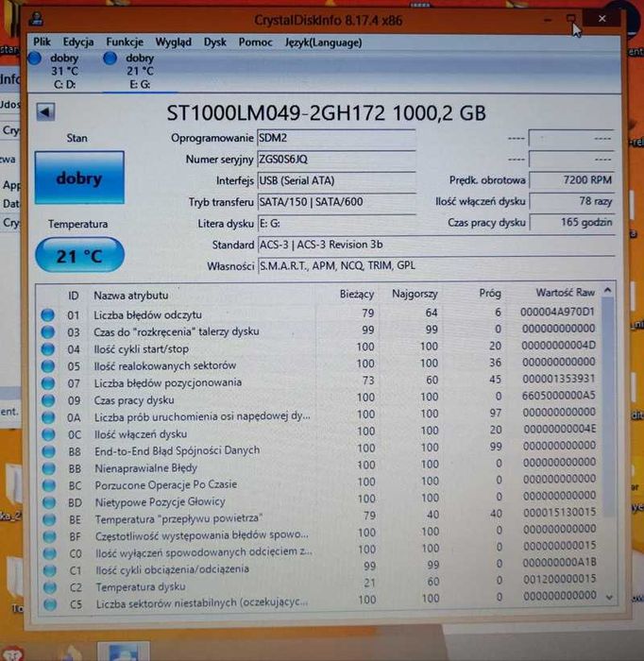
Task: Click the 165 godzin power-on hours field
Action: (x=572, y=222)
